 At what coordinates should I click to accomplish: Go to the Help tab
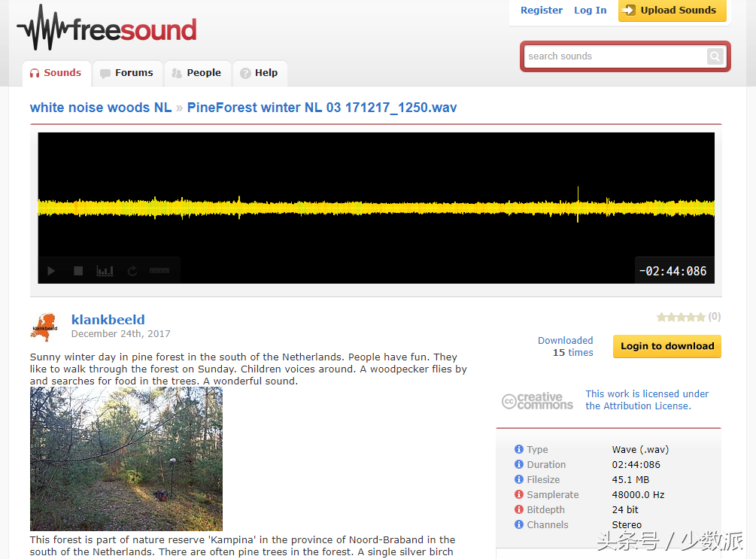(260, 73)
